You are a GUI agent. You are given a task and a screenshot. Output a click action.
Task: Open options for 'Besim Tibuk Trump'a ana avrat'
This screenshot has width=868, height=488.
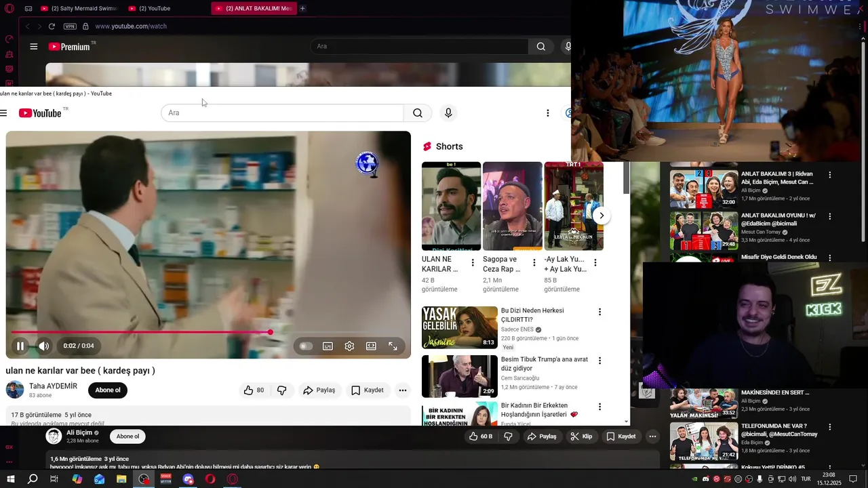tap(599, 361)
